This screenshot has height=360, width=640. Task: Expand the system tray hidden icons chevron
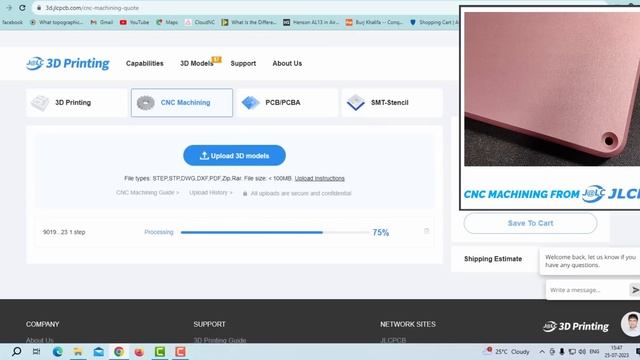click(542, 351)
